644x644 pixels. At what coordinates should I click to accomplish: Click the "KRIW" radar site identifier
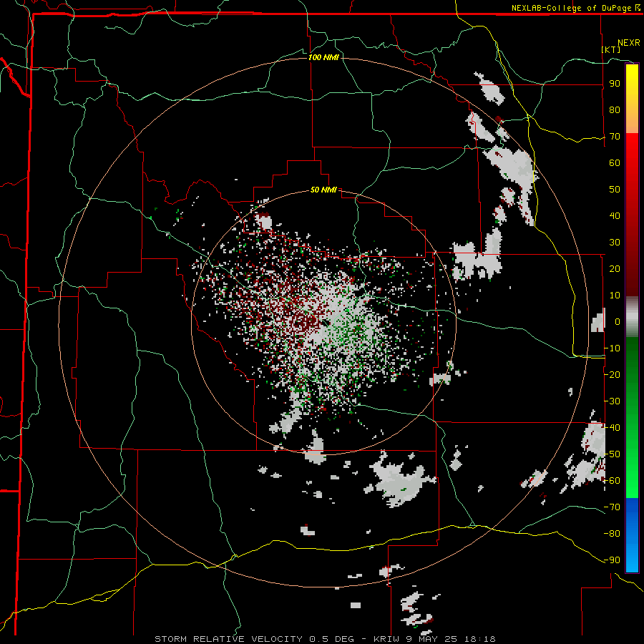pos(386,639)
